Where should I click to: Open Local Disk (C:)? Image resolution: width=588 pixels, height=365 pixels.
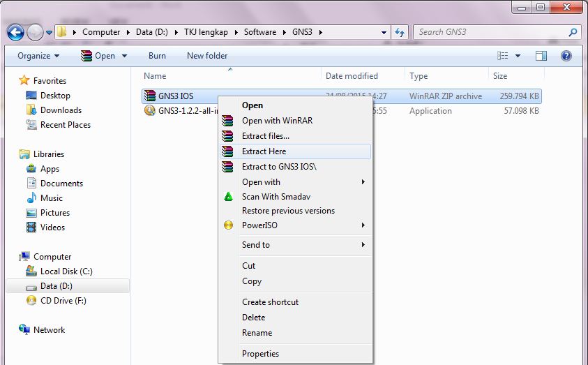[59, 271]
